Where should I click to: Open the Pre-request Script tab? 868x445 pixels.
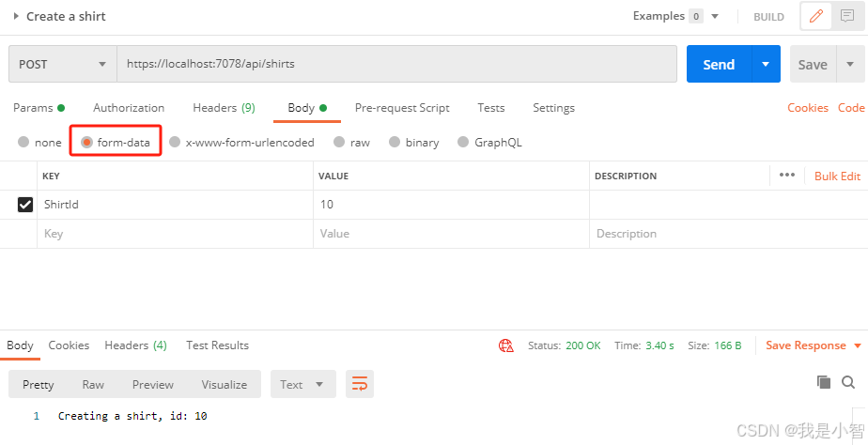402,108
